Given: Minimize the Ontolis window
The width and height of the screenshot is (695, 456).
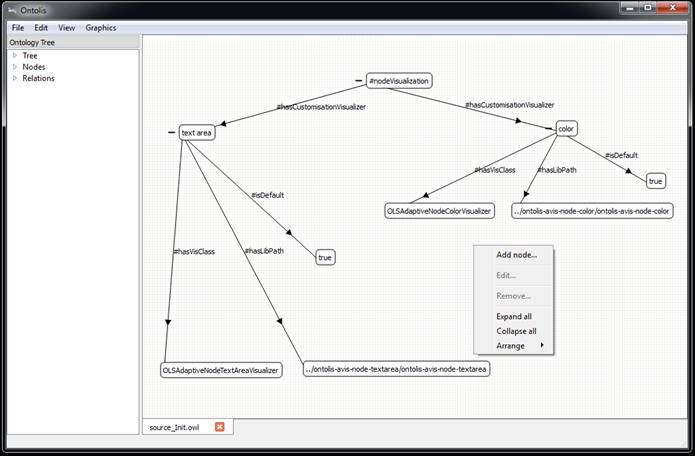Looking at the screenshot, I should [630, 8].
